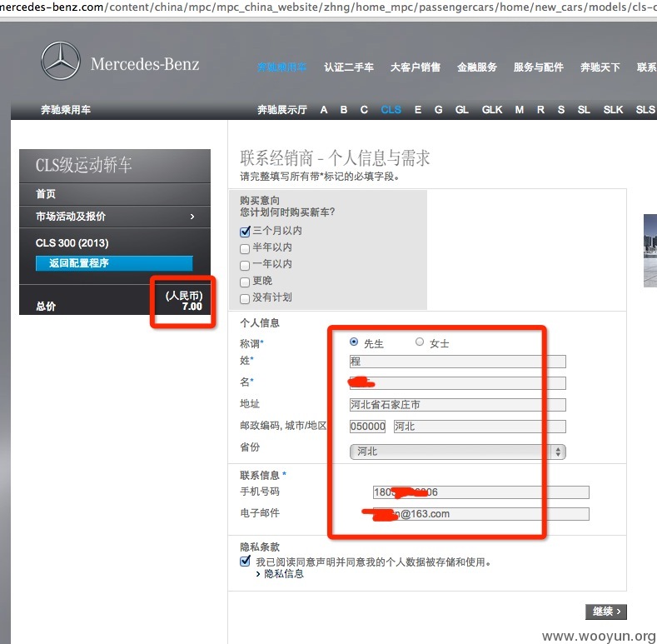
Task: Open the 奔驰展示厅 model bar link
Action: (x=282, y=110)
